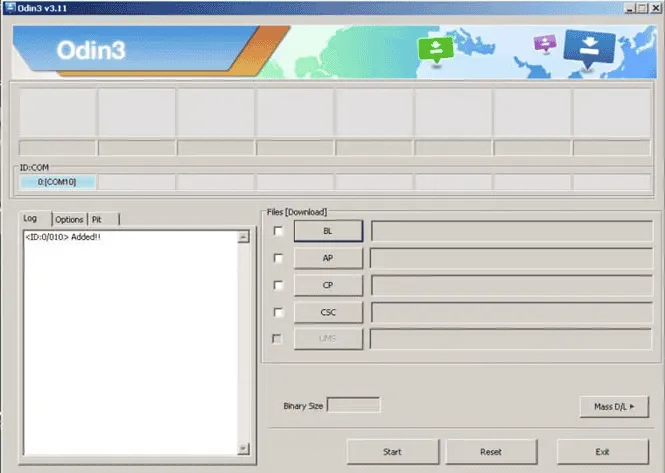This screenshot has height=473, width=665.
Task: Select the 0:[COM10] port slot
Action: (57, 182)
